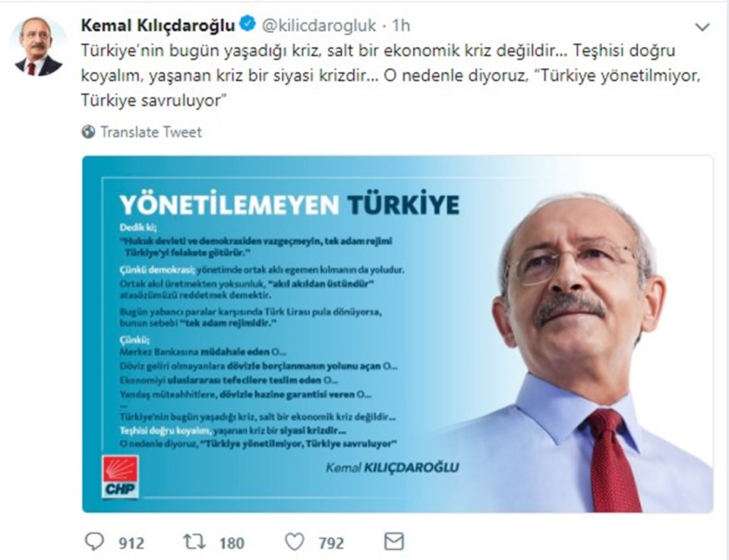Click the blue verified badge
The image size is (729, 560).
coord(248,24)
